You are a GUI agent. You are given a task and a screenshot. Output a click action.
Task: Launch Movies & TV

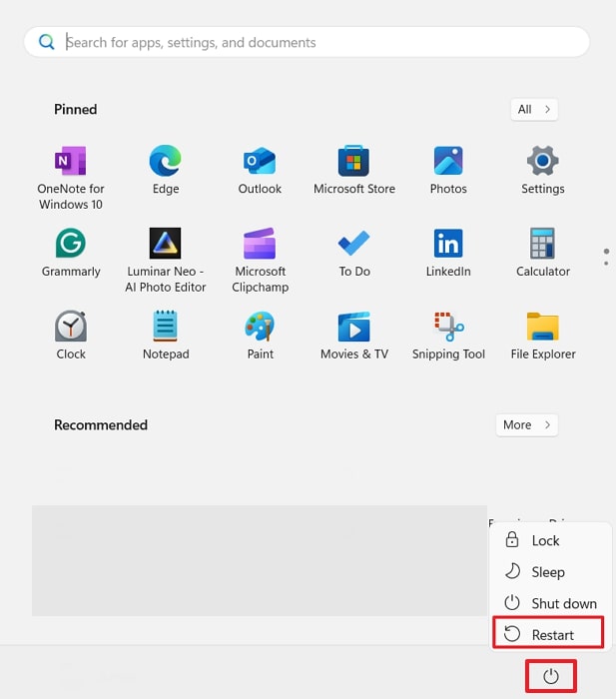(x=353, y=336)
